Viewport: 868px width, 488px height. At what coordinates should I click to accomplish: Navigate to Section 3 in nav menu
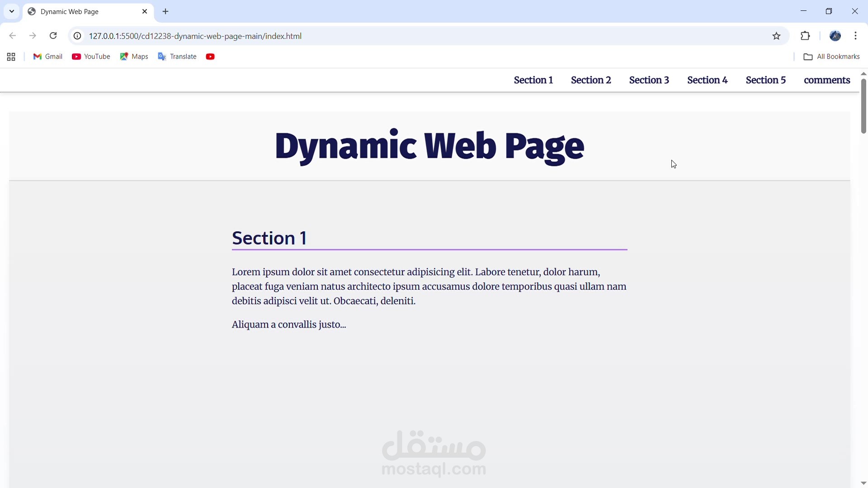coord(649,80)
